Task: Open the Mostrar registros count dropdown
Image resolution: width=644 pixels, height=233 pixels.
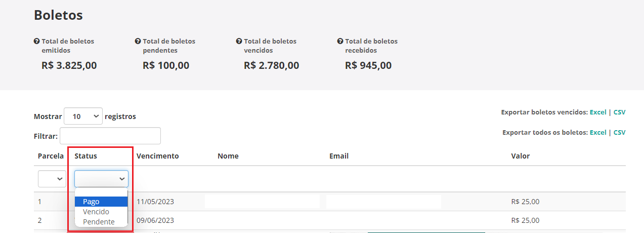Action: click(x=83, y=116)
